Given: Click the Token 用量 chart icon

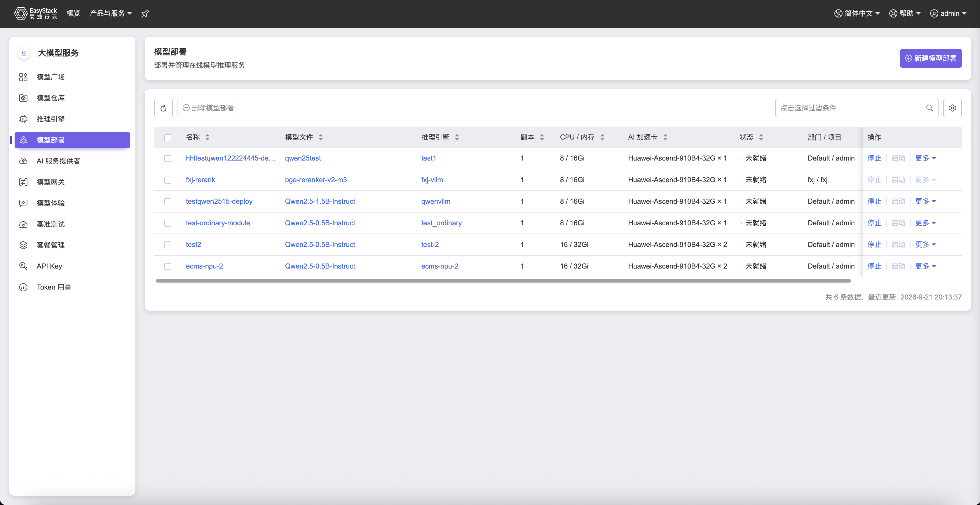Looking at the screenshot, I should tap(23, 287).
